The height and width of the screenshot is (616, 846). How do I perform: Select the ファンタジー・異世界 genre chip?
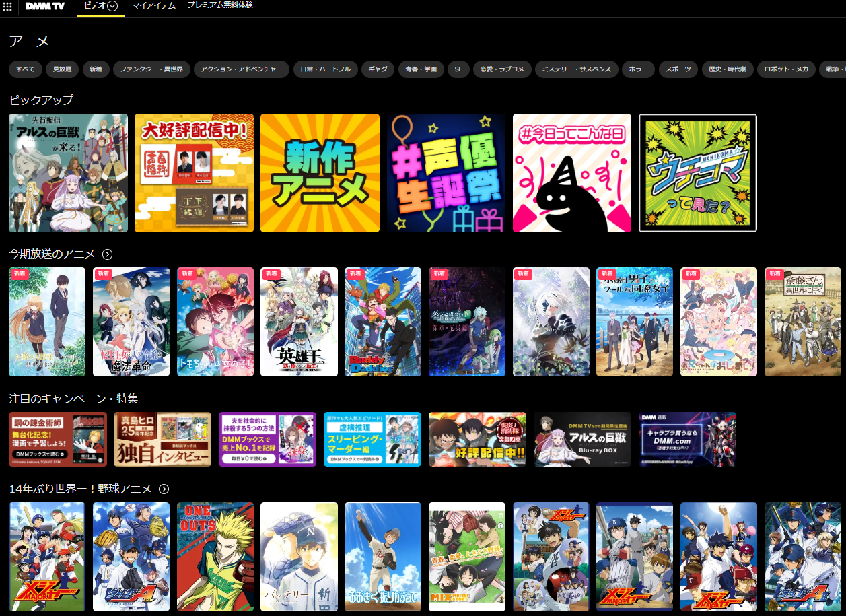[x=151, y=69]
